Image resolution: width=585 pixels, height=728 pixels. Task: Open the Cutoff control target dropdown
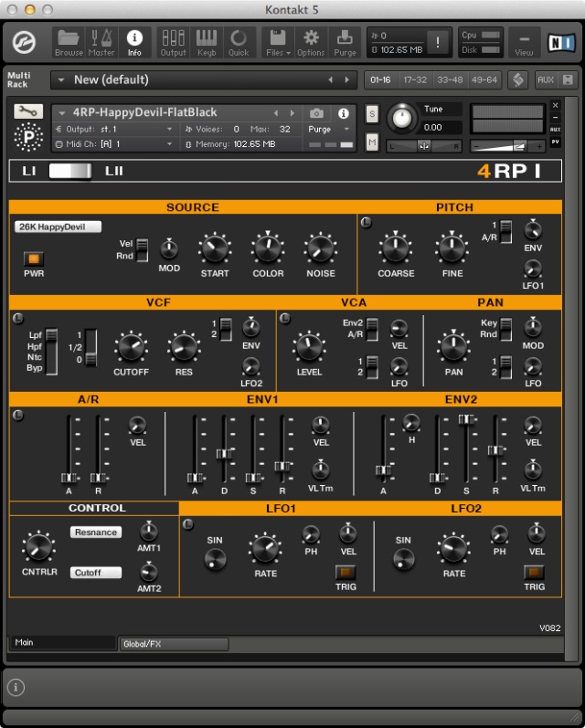[x=96, y=573]
